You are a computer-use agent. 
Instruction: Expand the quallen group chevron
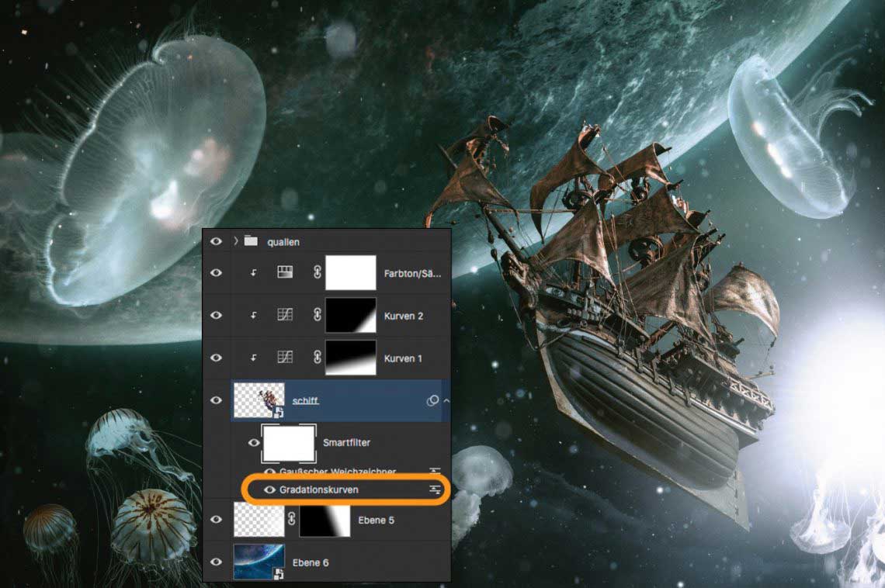[x=236, y=241]
